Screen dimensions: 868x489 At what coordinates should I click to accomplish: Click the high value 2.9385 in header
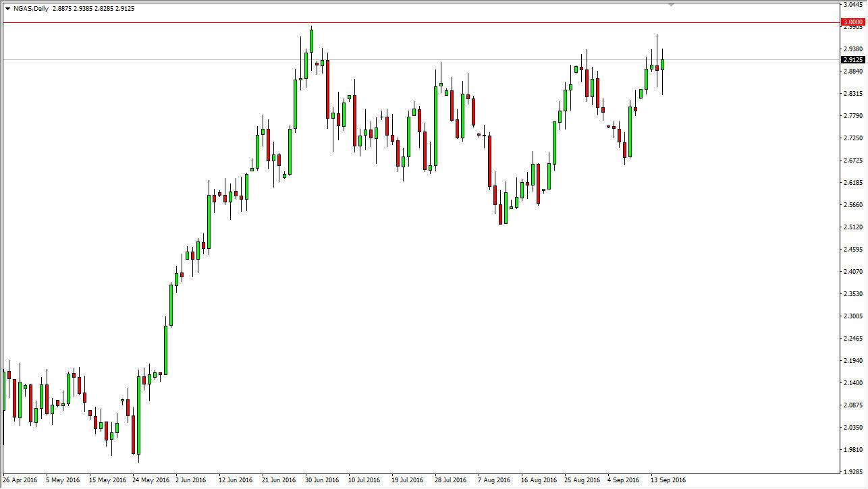coord(84,9)
